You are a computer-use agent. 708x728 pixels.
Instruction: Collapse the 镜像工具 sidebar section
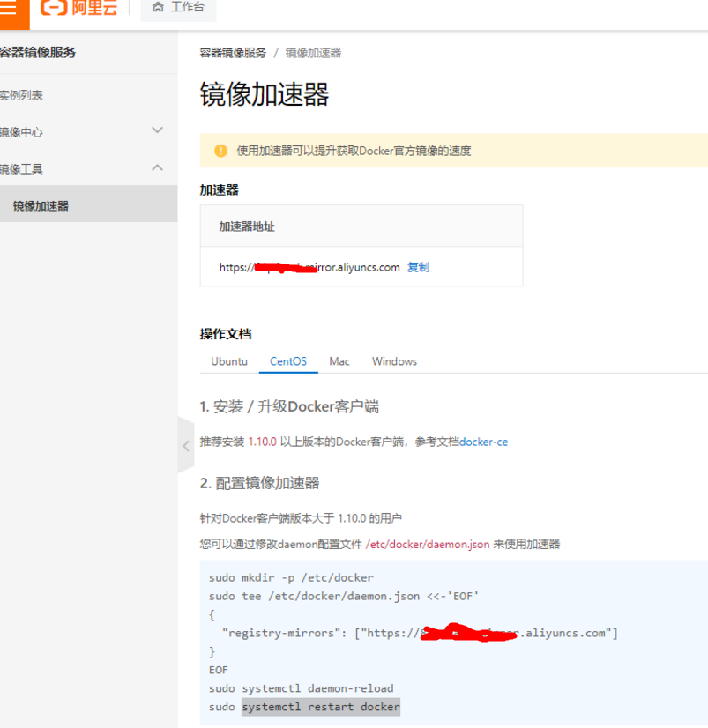88,168
